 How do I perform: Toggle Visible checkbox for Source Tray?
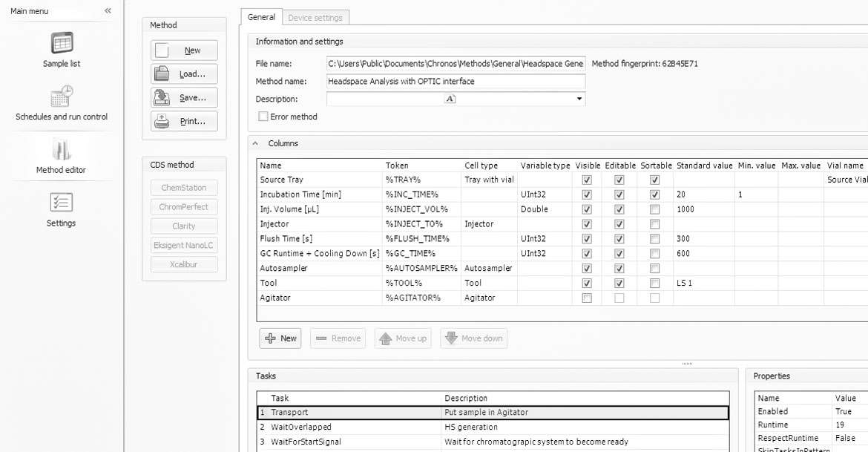point(587,180)
